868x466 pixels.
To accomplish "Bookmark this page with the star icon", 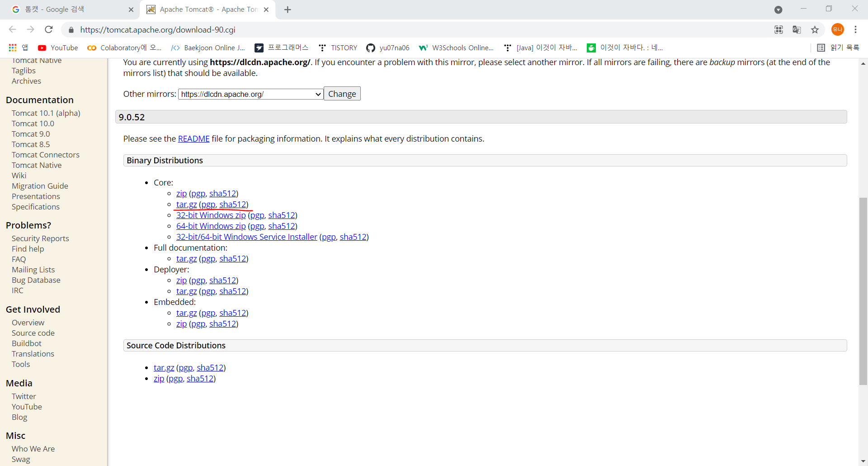I will (815, 30).
